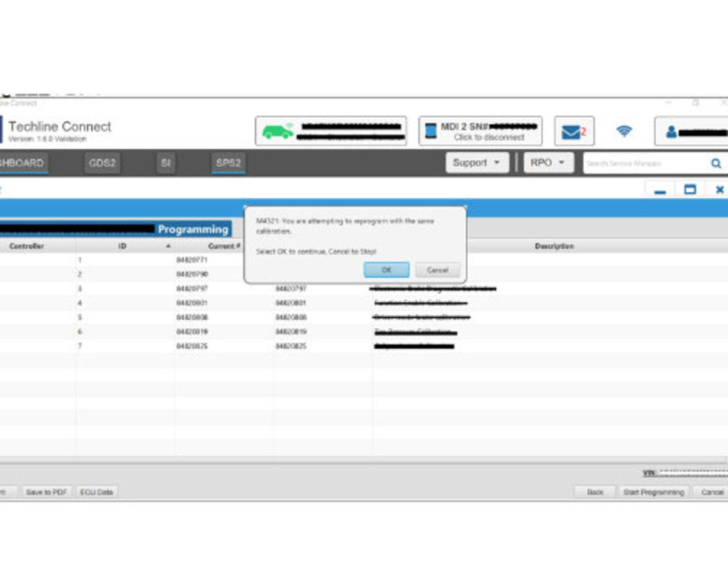Open the RPO dropdown
728x583 pixels.
[548, 163]
